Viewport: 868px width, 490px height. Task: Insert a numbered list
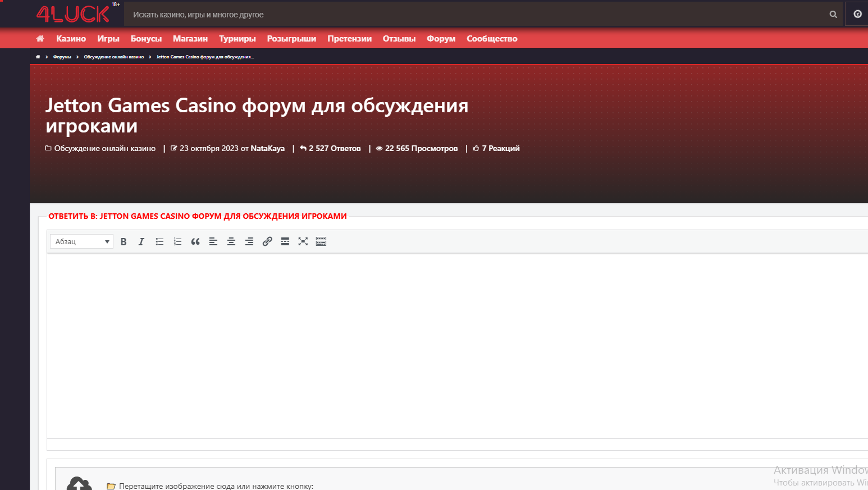pos(177,241)
